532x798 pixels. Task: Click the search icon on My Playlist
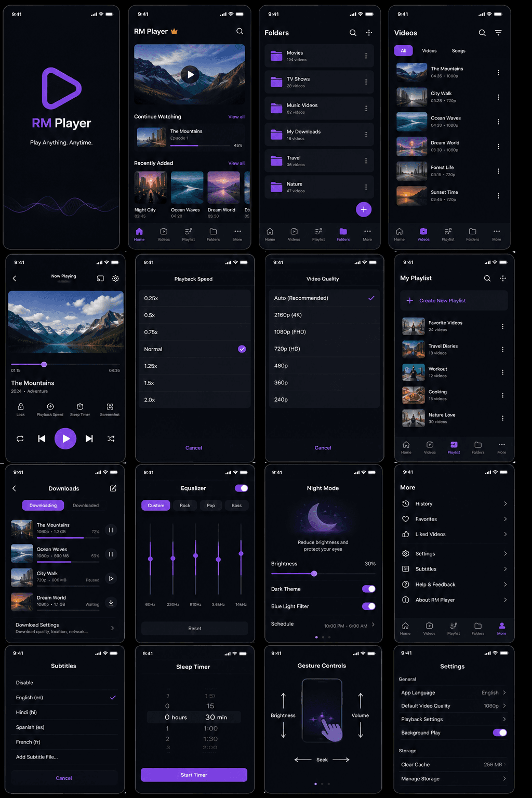click(x=487, y=278)
